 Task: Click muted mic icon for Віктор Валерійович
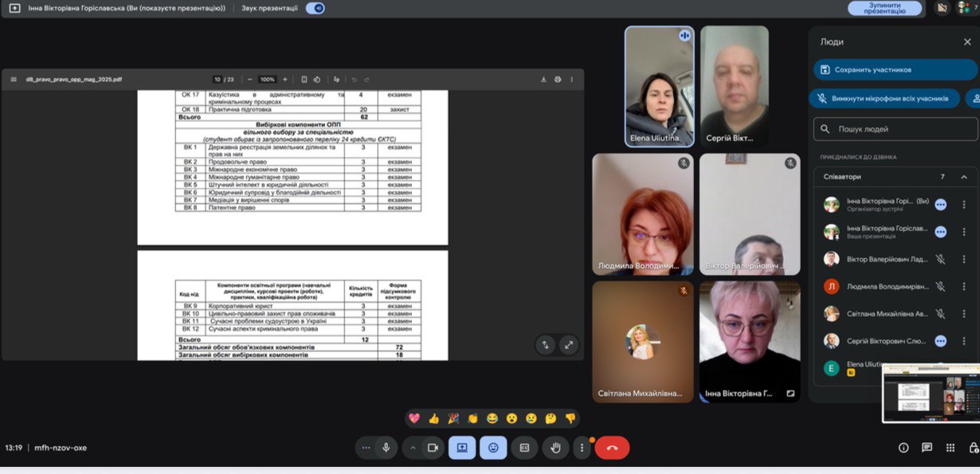(940, 259)
